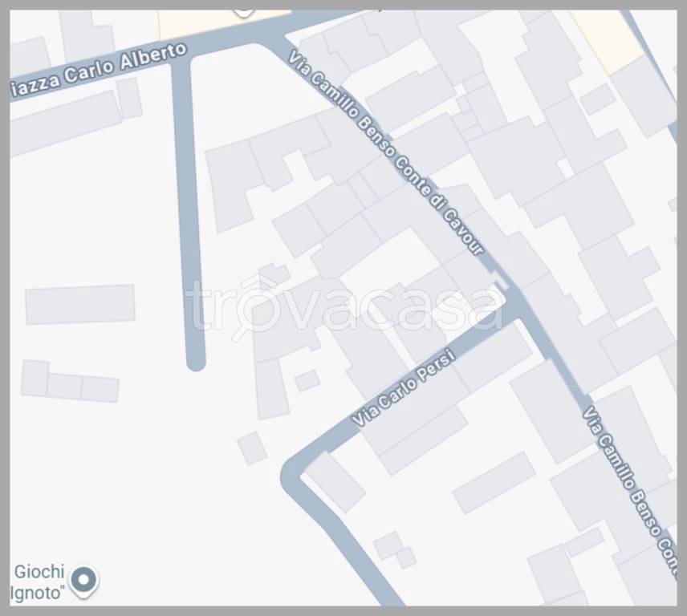Click the long rectangular building left of dead-end street
The image size is (687, 616).
click(80, 304)
